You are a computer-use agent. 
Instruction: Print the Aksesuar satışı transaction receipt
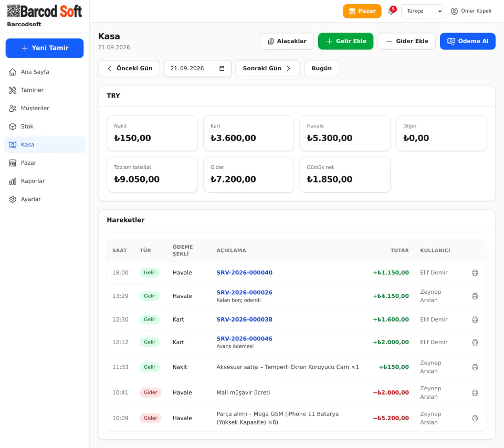coord(475,367)
